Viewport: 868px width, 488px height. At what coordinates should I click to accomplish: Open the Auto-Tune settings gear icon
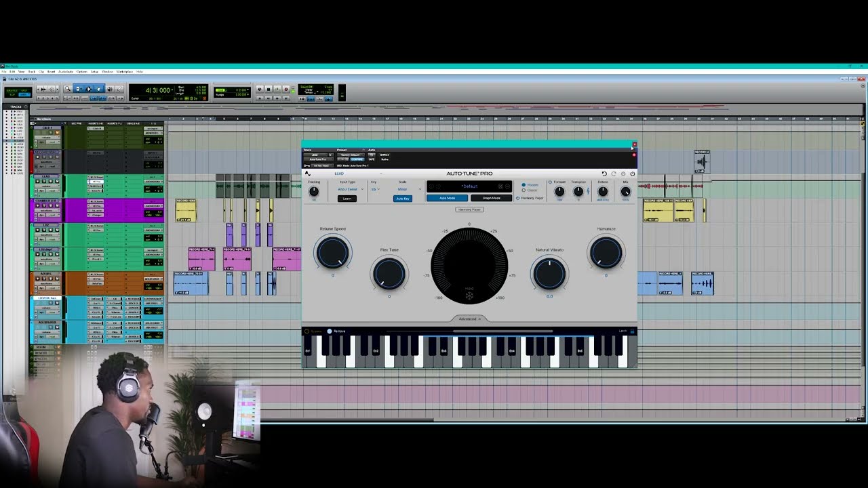coord(623,174)
